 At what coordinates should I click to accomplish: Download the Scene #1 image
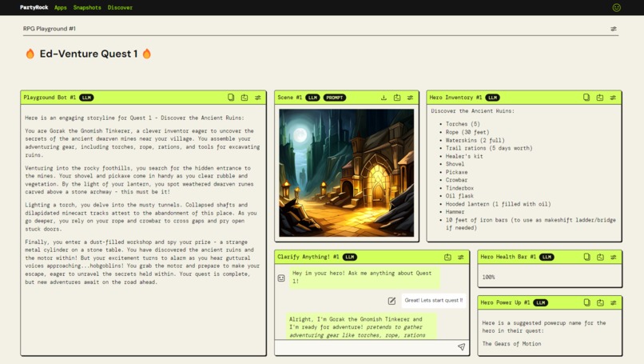tap(384, 98)
